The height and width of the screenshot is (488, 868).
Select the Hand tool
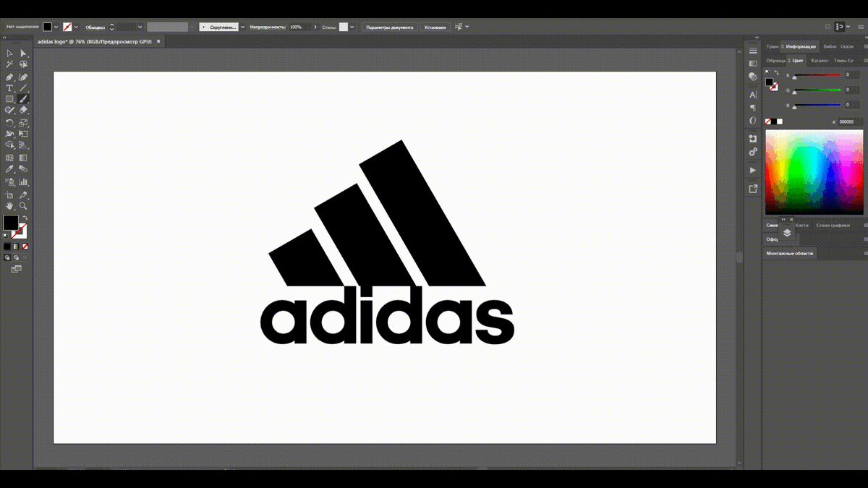click(x=9, y=206)
